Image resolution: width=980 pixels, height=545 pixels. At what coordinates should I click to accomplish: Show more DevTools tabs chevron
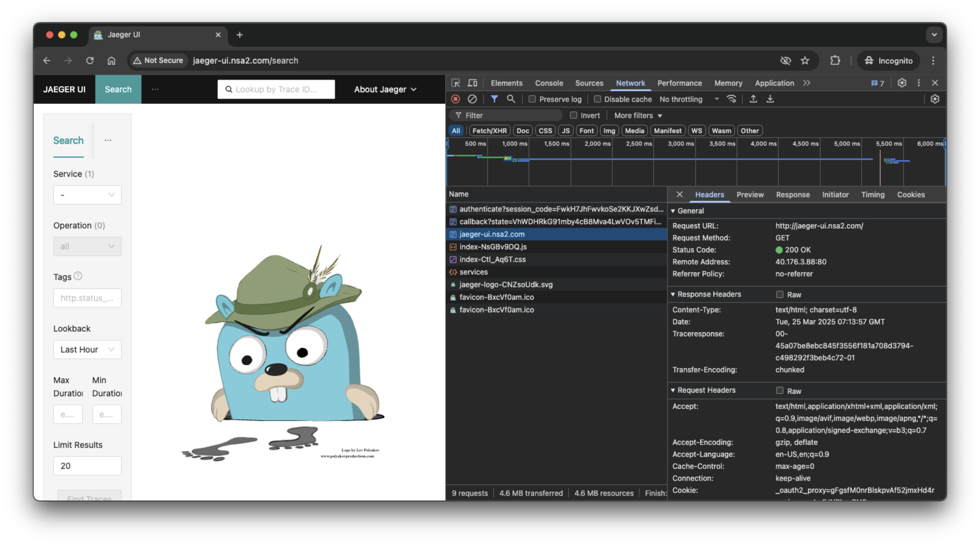coord(806,83)
